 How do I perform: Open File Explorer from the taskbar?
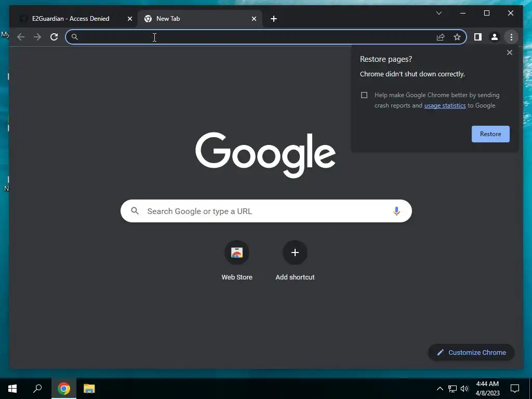[x=89, y=389]
